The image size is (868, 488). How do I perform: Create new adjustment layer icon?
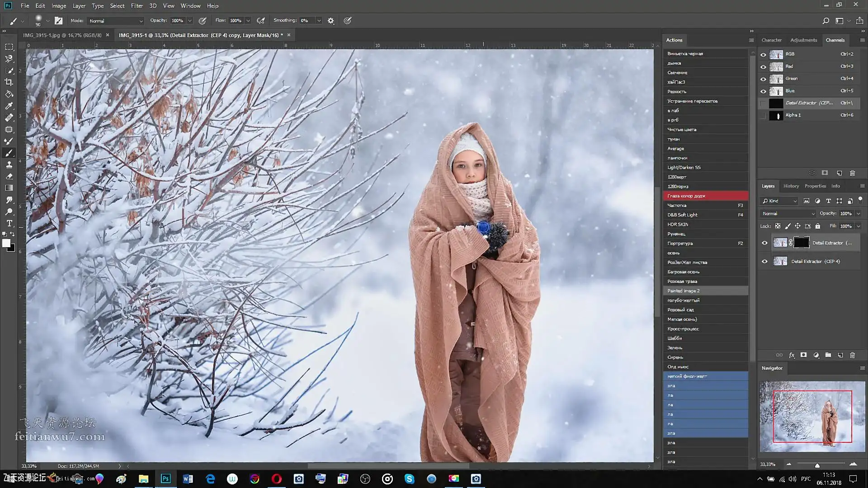click(816, 355)
